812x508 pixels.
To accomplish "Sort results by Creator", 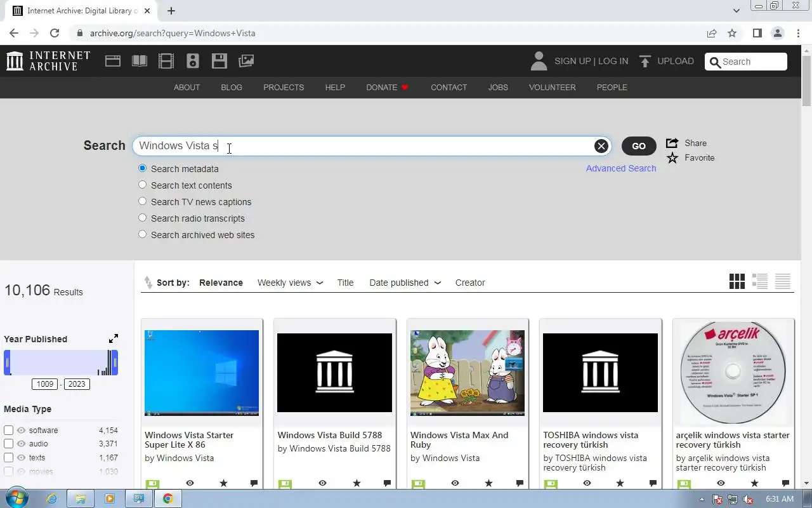I will (470, 283).
